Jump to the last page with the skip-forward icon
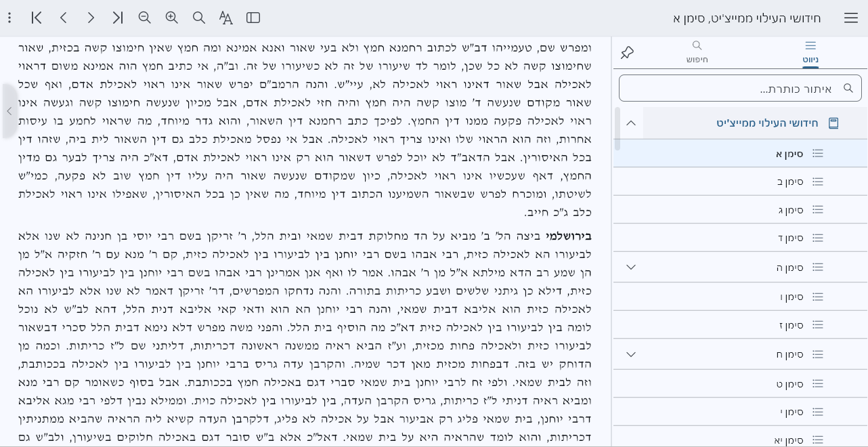The image size is (868, 447). pos(117,18)
